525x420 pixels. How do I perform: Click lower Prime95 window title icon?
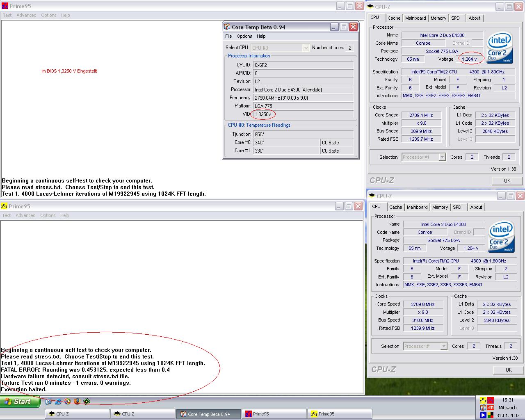click(x=4, y=206)
